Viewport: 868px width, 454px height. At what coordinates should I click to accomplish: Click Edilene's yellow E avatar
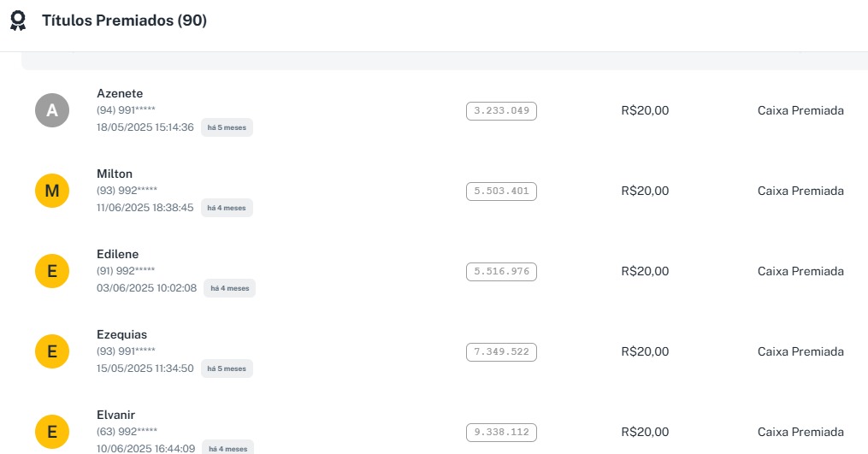[x=51, y=271]
